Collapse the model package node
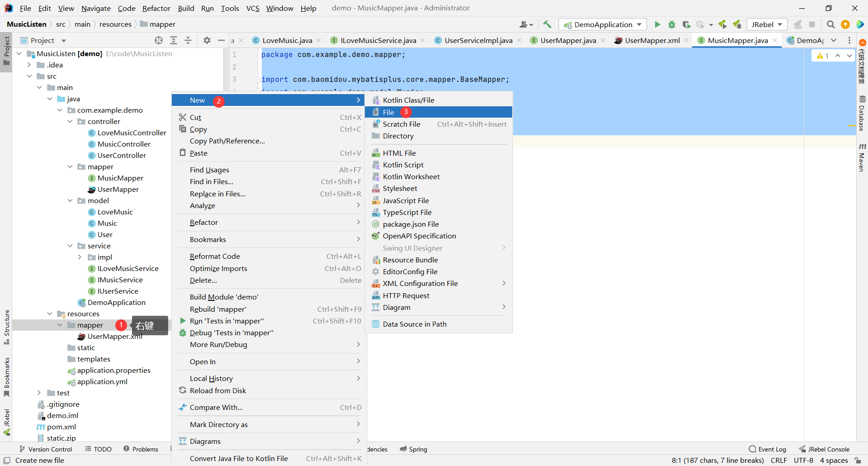Viewport: 868px width, 466px height. (x=70, y=200)
